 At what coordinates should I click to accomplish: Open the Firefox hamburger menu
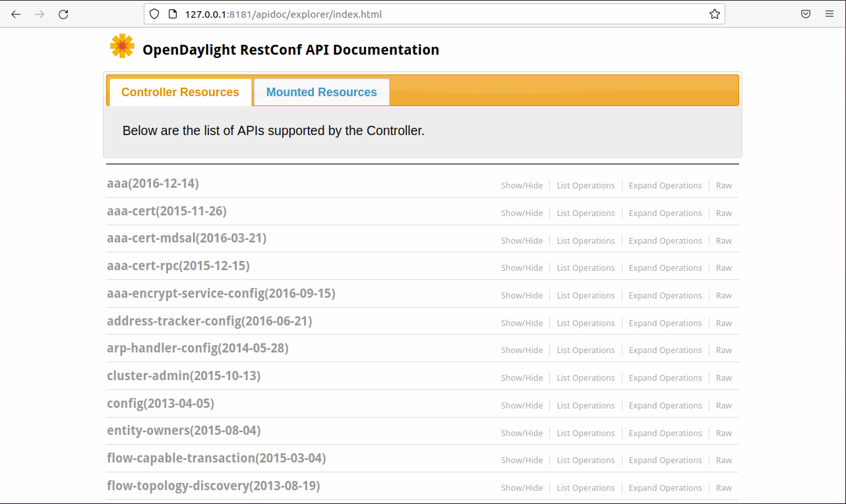point(830,14)
